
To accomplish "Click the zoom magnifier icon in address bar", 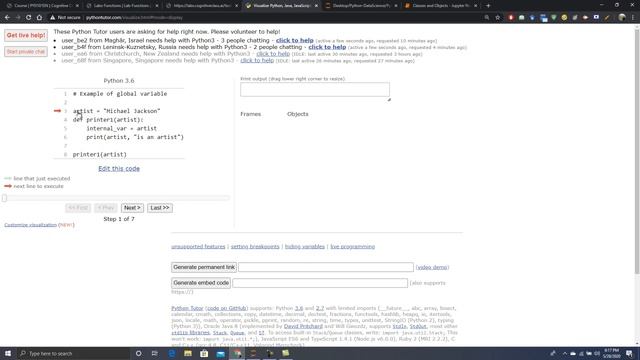I will [x=487, y=18].
